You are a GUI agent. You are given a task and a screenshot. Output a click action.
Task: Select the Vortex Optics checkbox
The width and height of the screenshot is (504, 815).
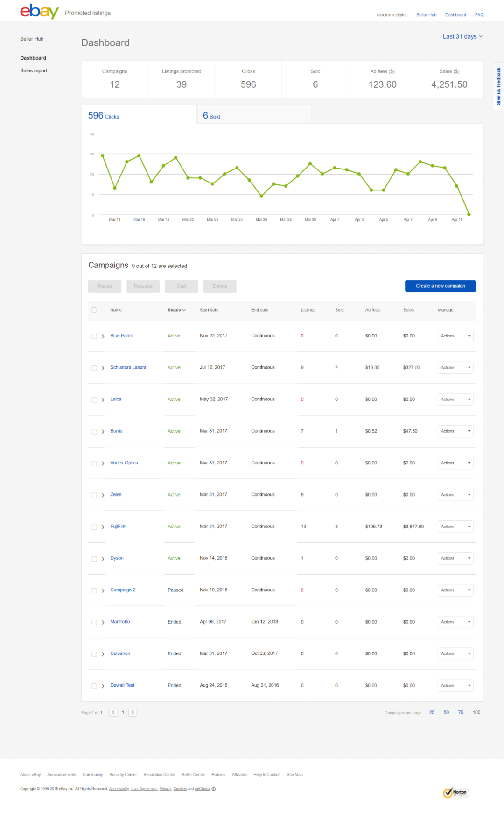point(94,463)
